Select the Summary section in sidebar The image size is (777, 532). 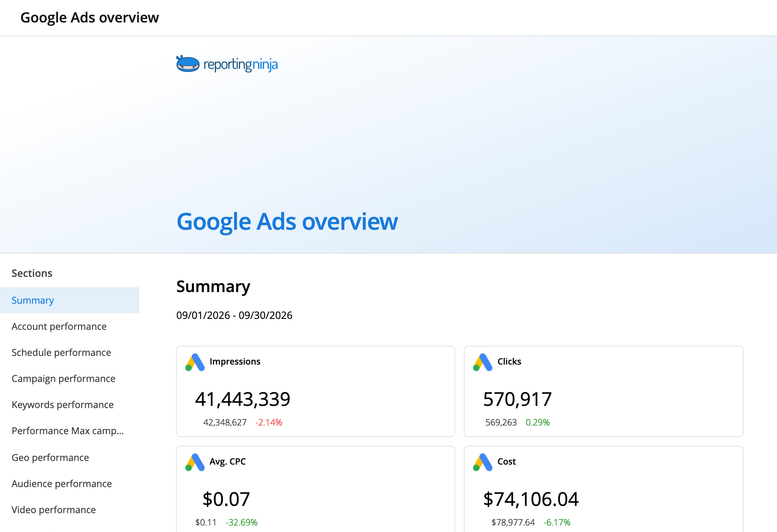click(70, 300)
